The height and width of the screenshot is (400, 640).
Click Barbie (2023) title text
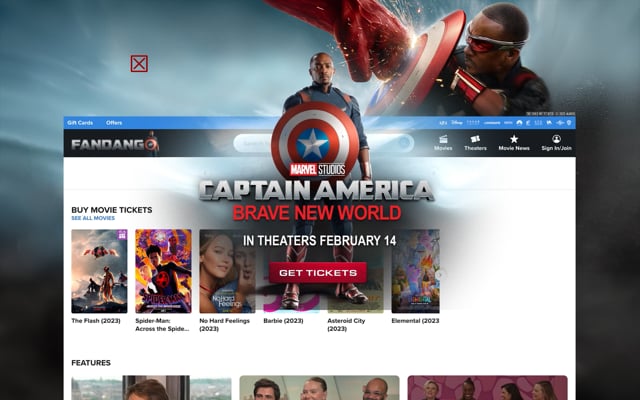click(283, 321)
